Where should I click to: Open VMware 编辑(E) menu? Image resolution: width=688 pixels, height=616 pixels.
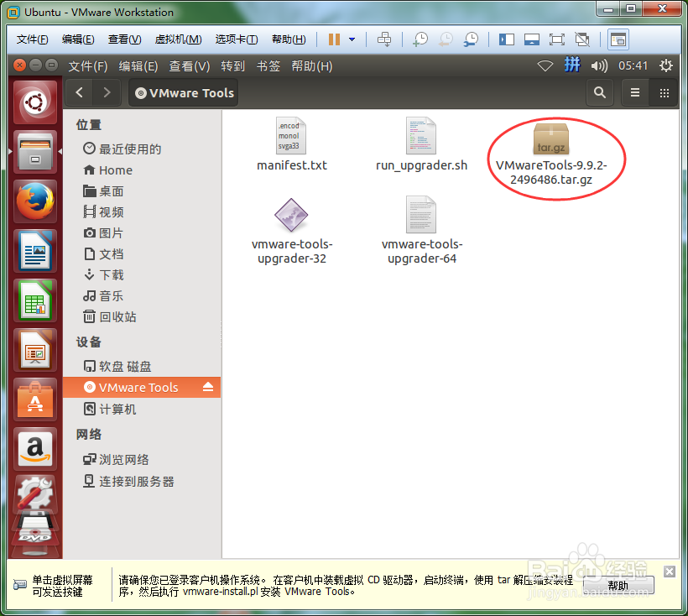[x=78, y=39]
